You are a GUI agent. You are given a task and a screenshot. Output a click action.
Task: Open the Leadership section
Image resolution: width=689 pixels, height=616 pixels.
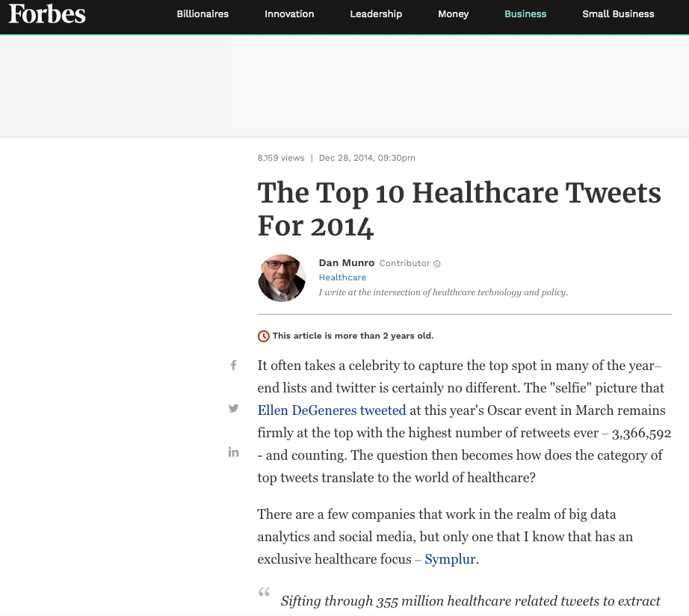coord(376,13)
